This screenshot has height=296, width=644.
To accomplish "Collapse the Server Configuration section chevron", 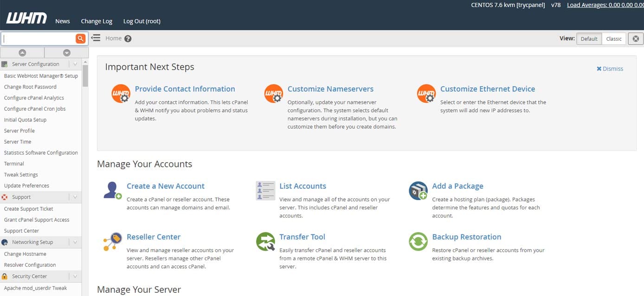I will [x=75, y=64].
